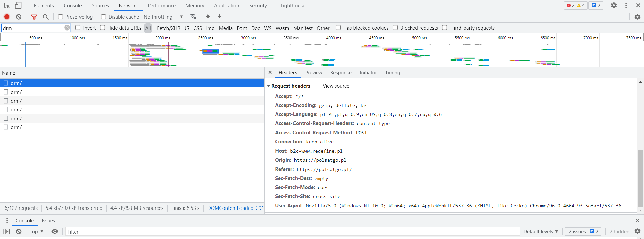The width and height of the screenshot is (644, 239).
Task: Enable the Preserve log checkbox
Action: [x=61, y=17]
